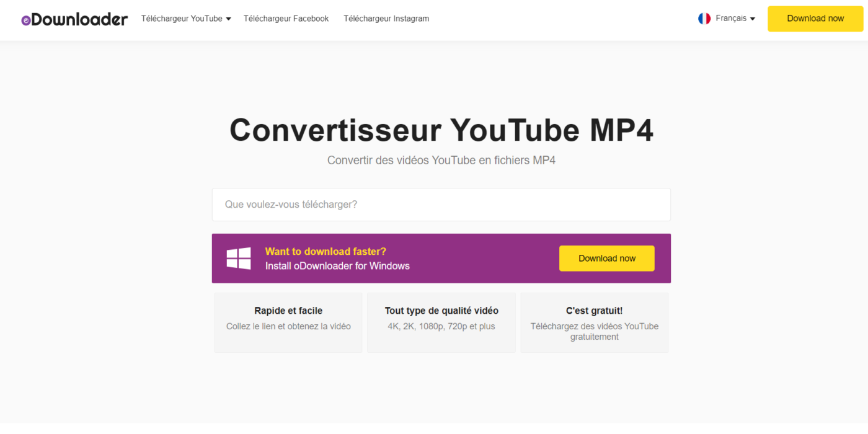
Task: Open the Français language dropdown
Action: (x=727, y=19)
